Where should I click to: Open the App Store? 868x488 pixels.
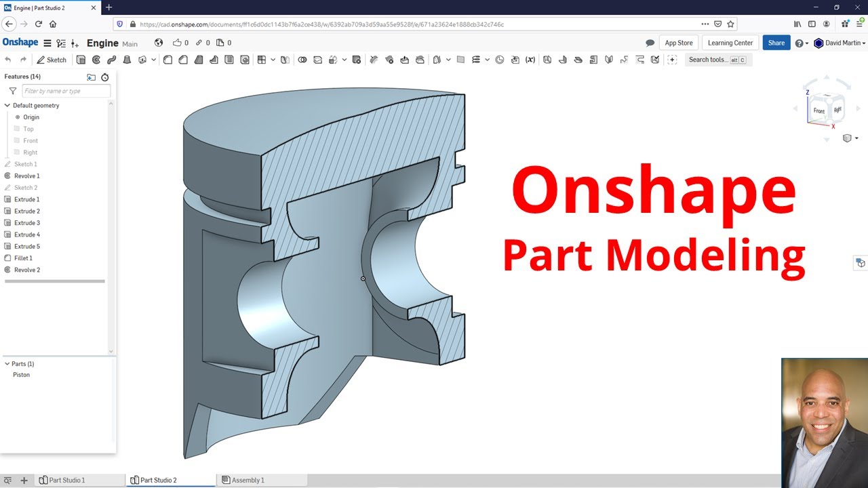pyautogui.click(x=679, y=43)
